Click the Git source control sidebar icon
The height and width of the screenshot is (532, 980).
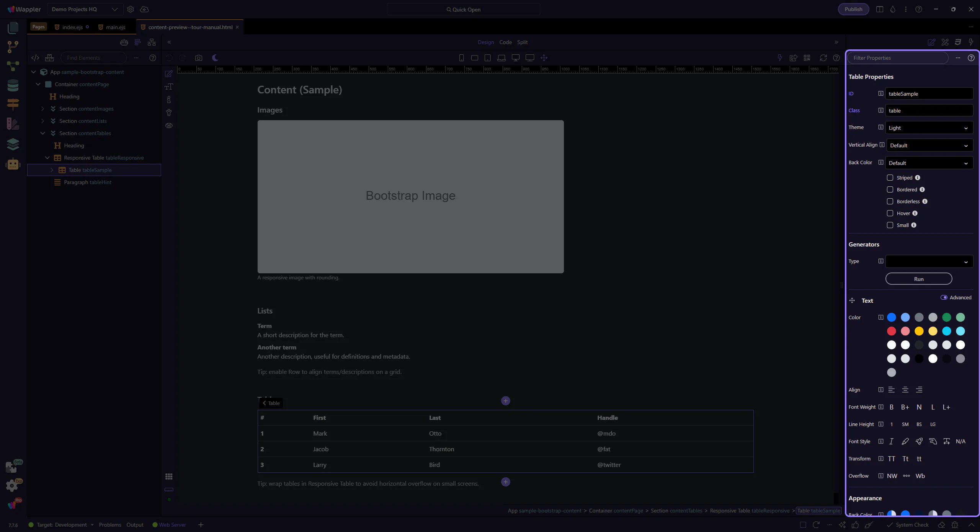coord(13,47)
